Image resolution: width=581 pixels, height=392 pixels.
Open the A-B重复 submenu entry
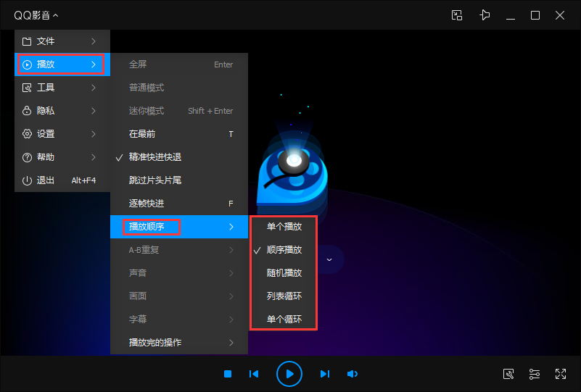click(179, 250)
